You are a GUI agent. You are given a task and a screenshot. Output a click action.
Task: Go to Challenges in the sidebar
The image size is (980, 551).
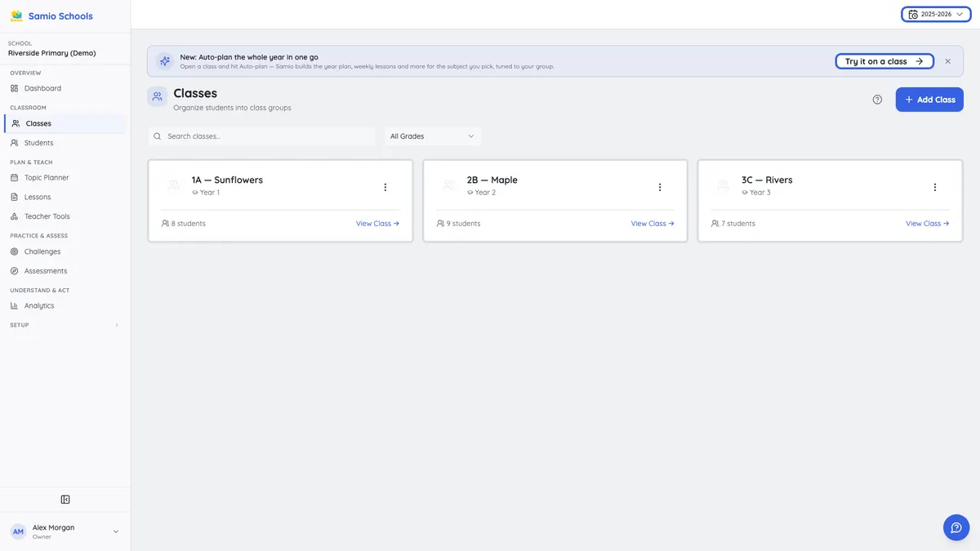65,251
